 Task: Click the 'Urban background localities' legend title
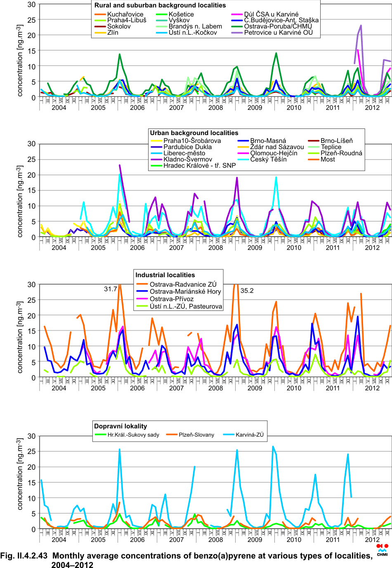tap(194, 133)
